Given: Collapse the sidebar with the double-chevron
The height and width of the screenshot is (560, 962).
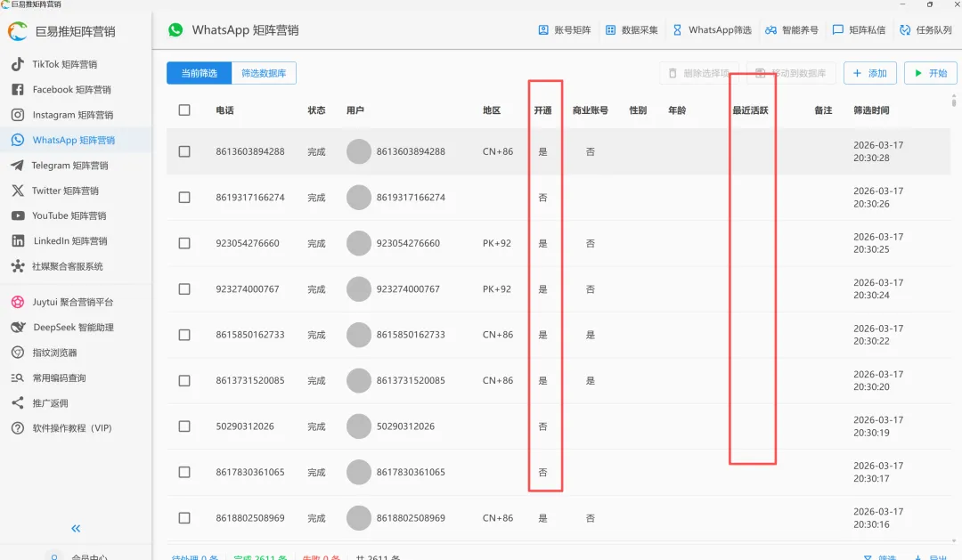Looking at the screenshot, I should pyautogui.click(x=75, y=528).
